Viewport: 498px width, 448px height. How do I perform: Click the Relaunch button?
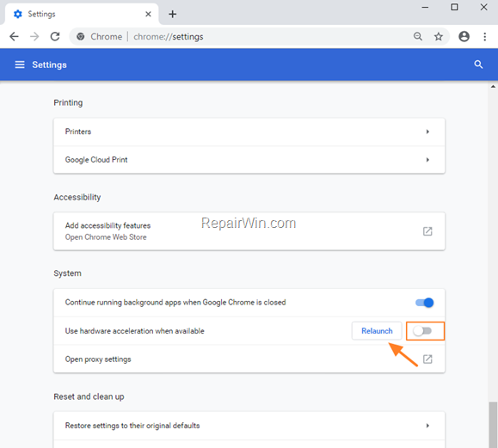click(x=377, y=331)
